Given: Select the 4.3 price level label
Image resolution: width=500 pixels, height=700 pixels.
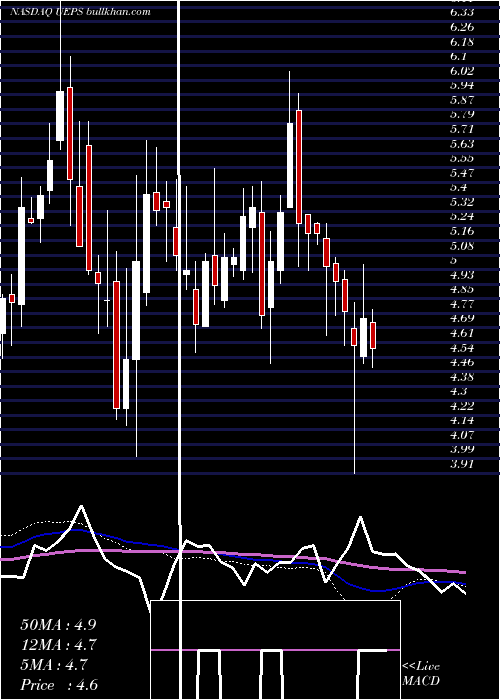Looking at the screenshot, I should click(x=458, y=391).
